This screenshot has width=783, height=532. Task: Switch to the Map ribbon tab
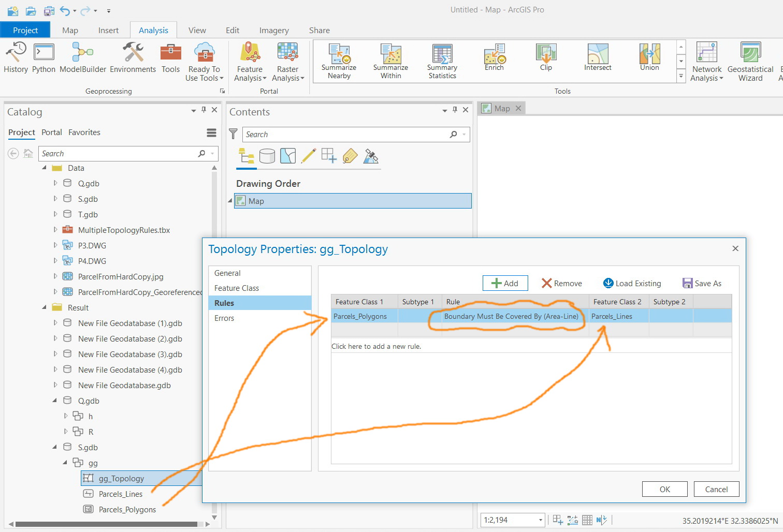tap(70, 30)
